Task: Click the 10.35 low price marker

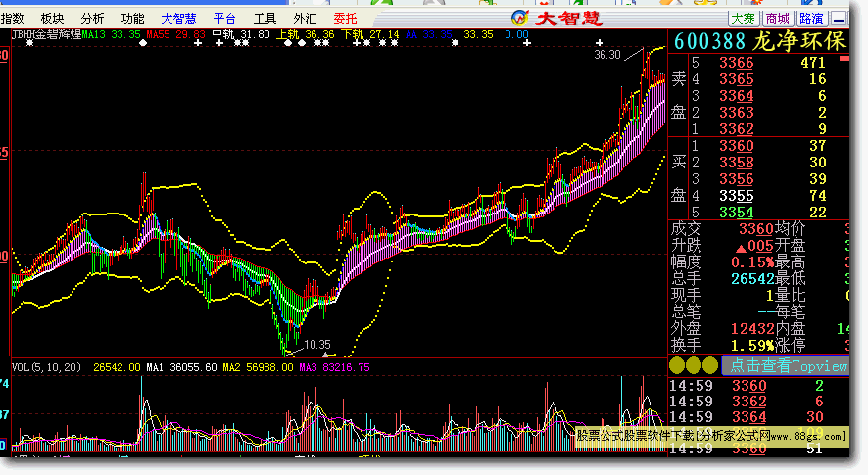Action: tap(317, 345)
